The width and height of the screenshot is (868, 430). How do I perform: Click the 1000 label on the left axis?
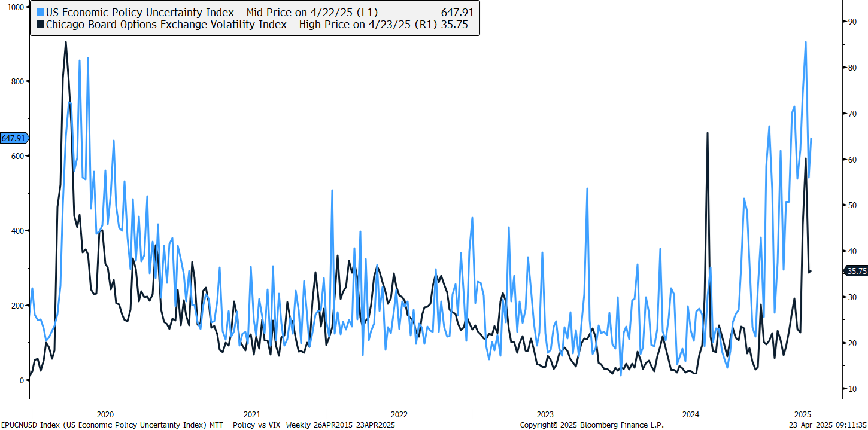[14, 7]
